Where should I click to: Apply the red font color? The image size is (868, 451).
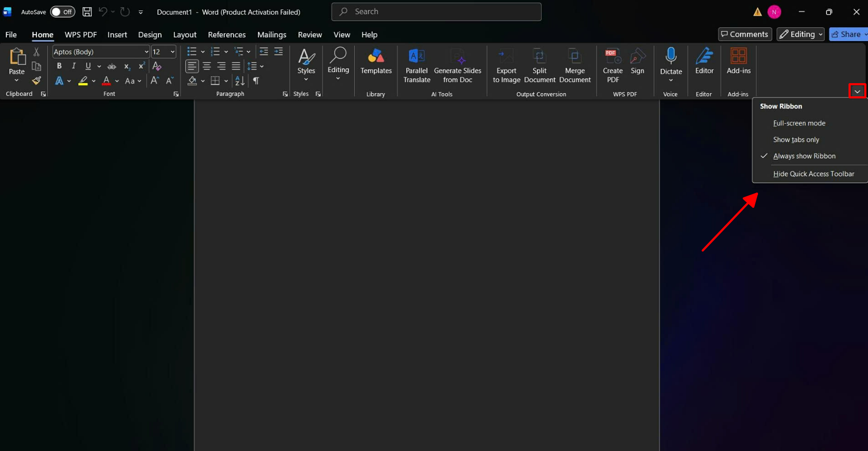click(x=107, y=81)
